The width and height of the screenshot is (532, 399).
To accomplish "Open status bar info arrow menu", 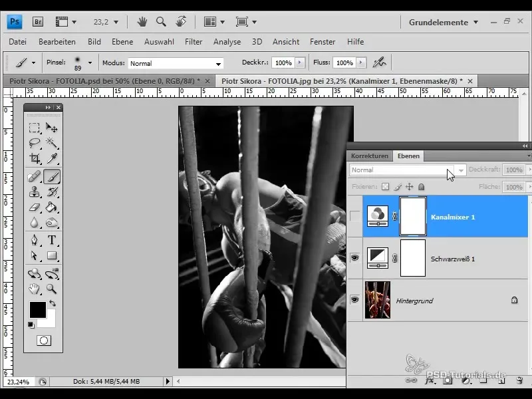I will [x=168, y=381].
